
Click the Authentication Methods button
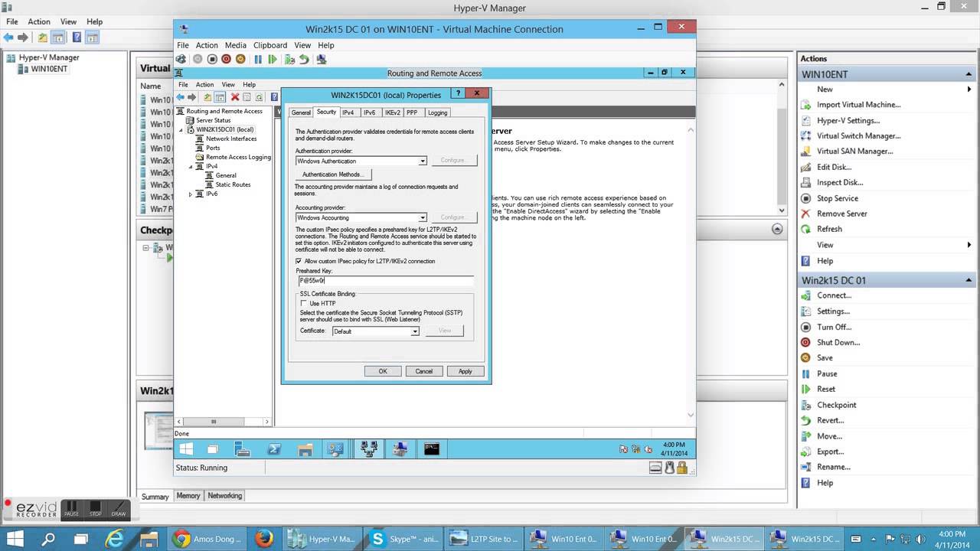click(x=332, y=174)
